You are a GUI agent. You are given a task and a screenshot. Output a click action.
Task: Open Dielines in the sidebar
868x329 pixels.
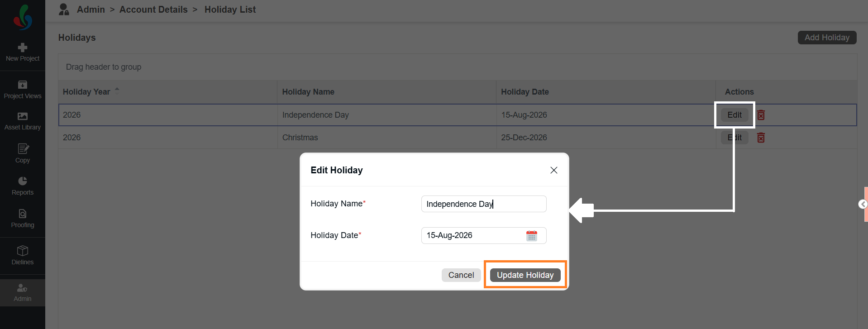pyautogui.click(x=23, y=255)
